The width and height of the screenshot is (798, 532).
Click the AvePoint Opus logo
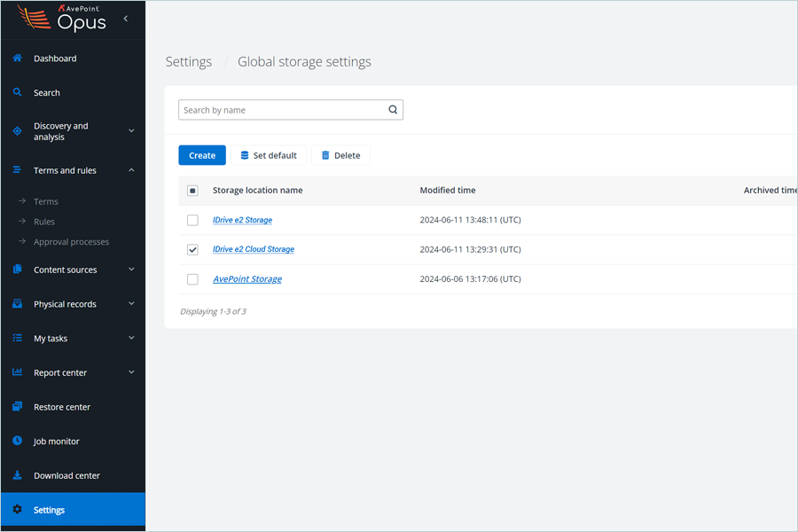point(61,19)
